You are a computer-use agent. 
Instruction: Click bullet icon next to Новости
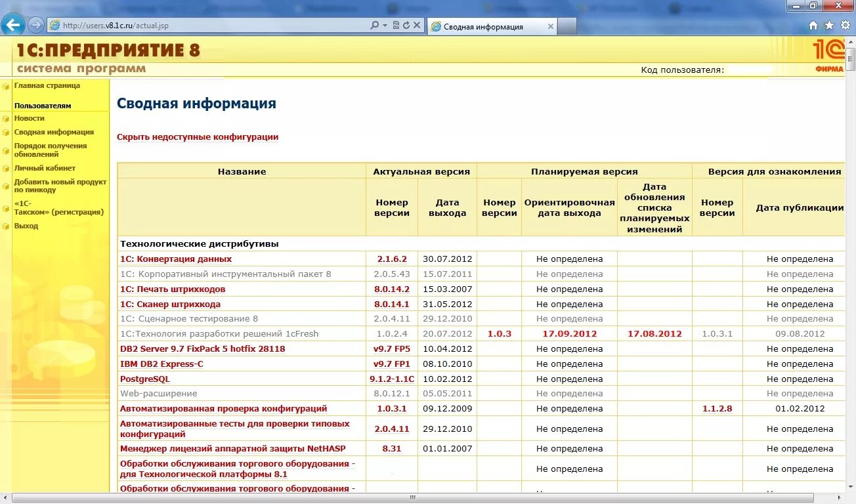[6, 119]
